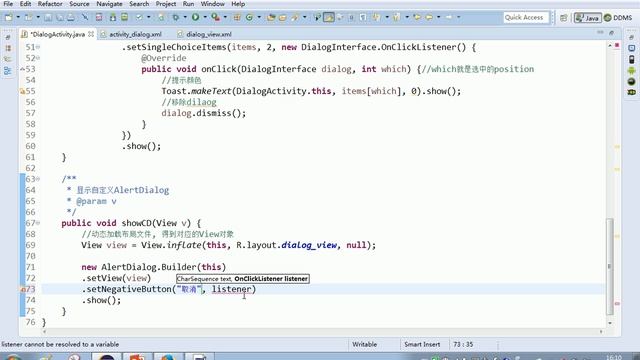Open the Android Virtual Device Manager icon
Image resolution: width=640 pixels, height=360 pixels.
tap(124, 17)
